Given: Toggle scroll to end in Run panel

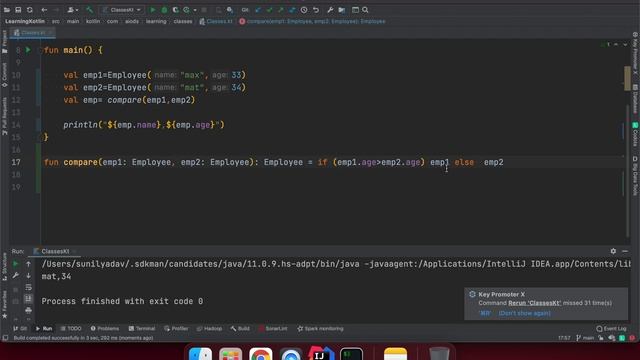Looking at the screenshot, I should (29, 299).
